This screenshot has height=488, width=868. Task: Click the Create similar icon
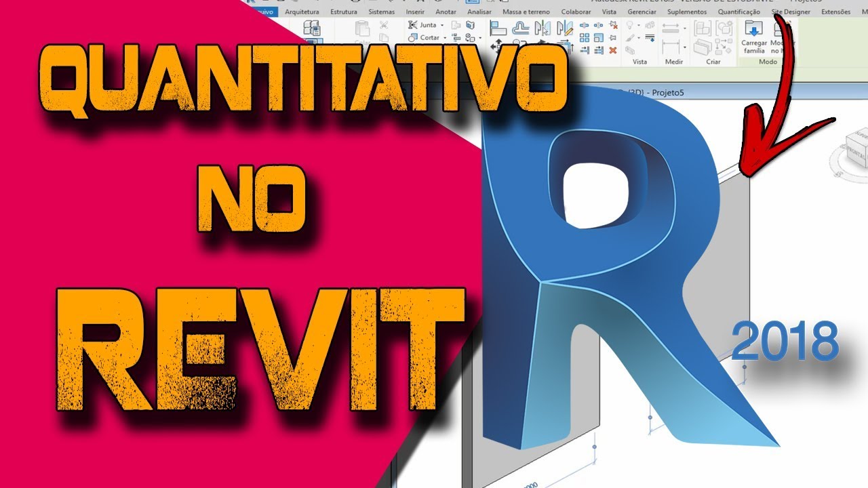click(x=724, y=47)
